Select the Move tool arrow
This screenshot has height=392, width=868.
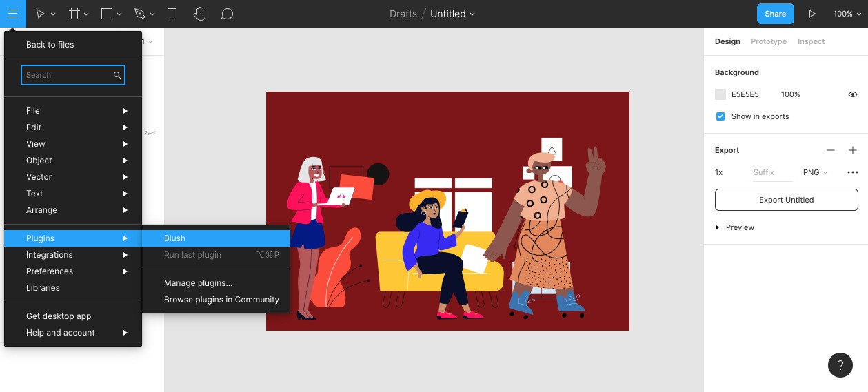[41, 14]
